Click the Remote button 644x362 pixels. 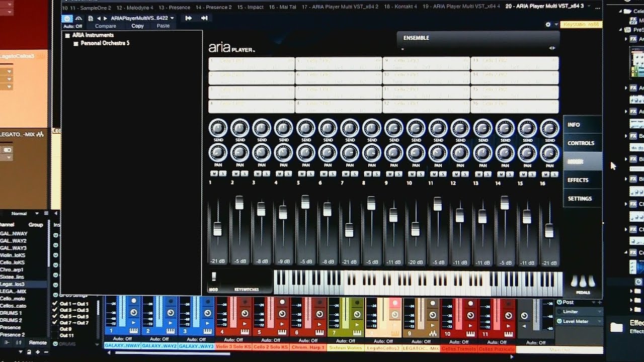[38, 343]
